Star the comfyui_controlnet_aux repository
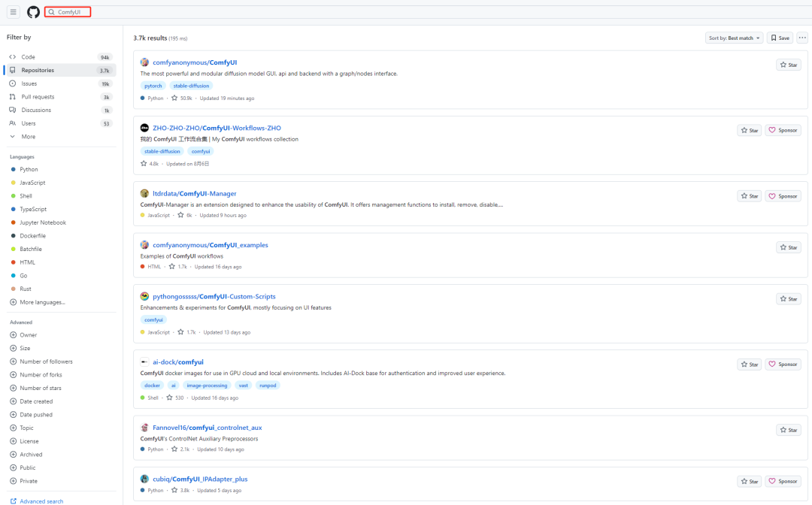 [x=789, y=430]
